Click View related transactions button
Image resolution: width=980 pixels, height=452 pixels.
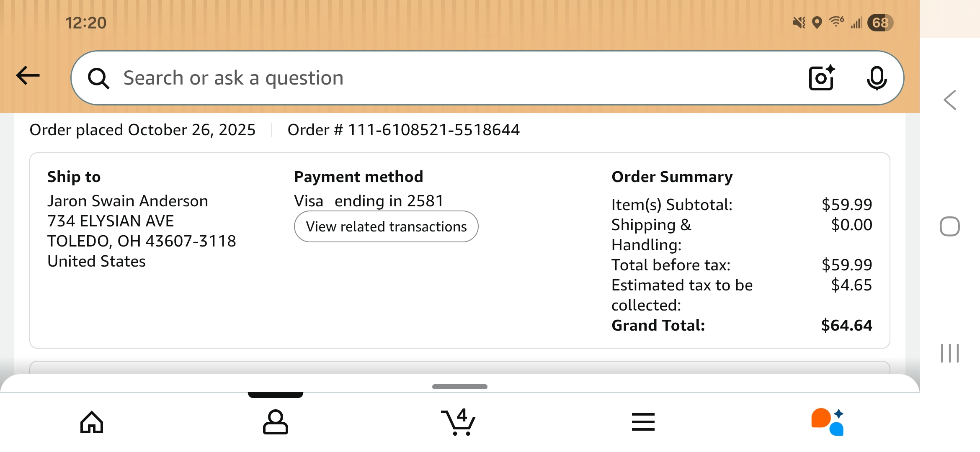pos(386,226)
